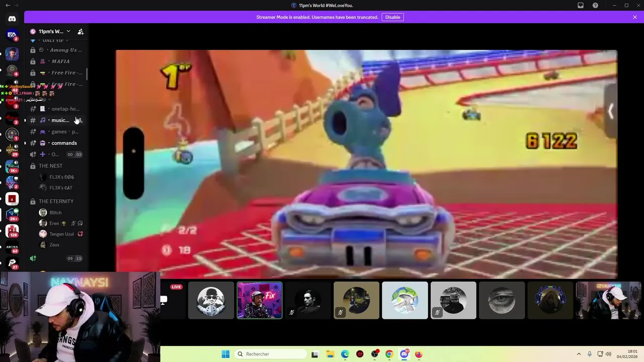Viewport: 644px width, 362px height.
Task: Open the games text channel
Action: point(56,132)
